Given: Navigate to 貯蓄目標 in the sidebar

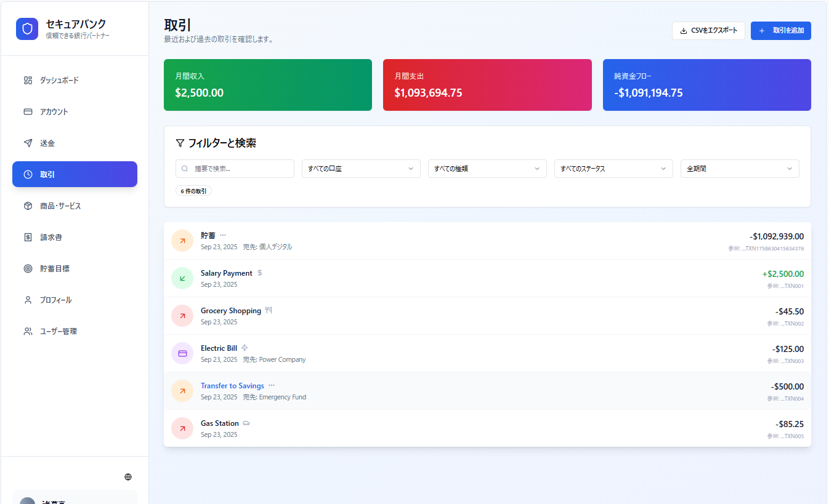Looking at the screenshot, I should click(55, 268).
